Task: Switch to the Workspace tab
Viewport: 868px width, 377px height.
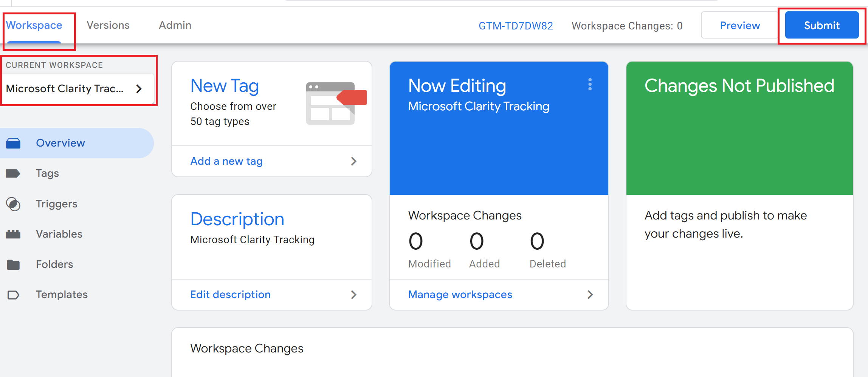Action: [x=34, y=25]
